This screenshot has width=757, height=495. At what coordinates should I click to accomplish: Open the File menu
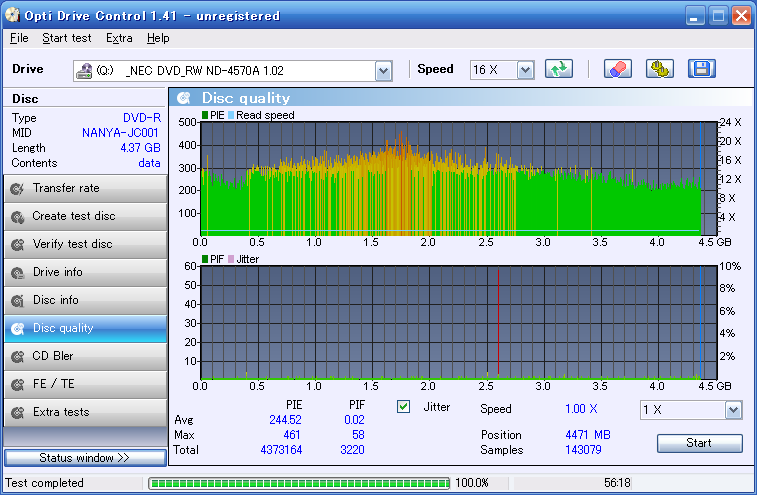coord(19,38)
